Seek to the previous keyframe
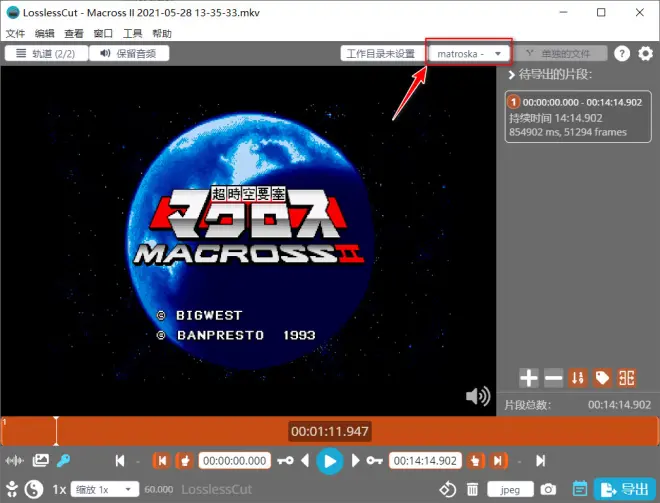This screenshot has width=660, height=503. click(x=285, y=461)
